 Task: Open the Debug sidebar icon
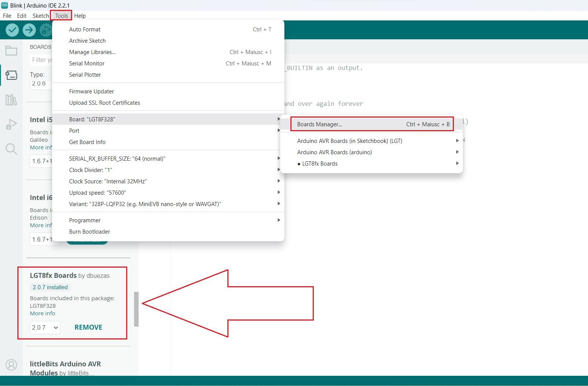click(x=11, y=124)
